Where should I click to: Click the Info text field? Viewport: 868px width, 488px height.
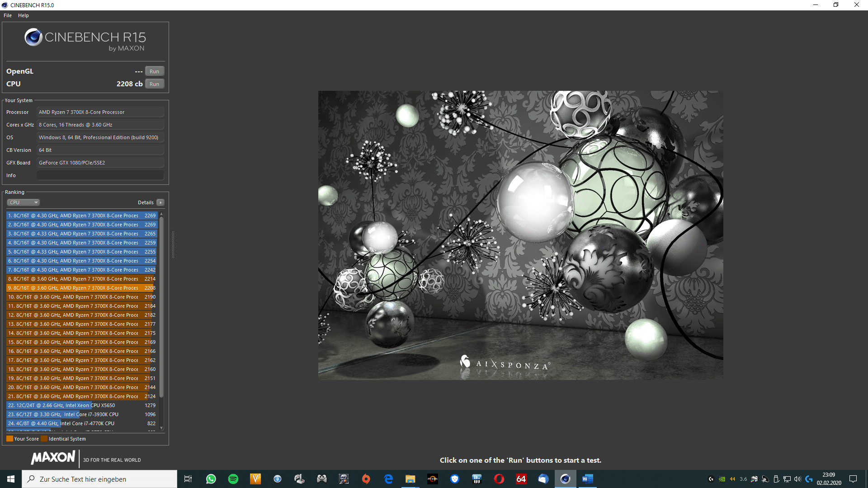(100, 175)
